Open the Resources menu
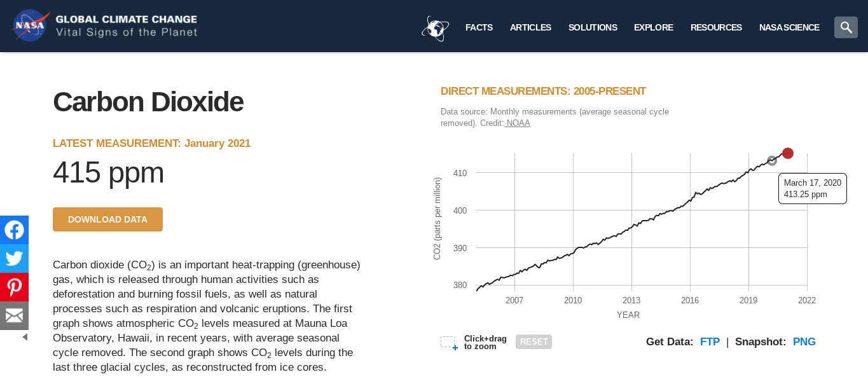868x379 pixels. click(716, 27)
